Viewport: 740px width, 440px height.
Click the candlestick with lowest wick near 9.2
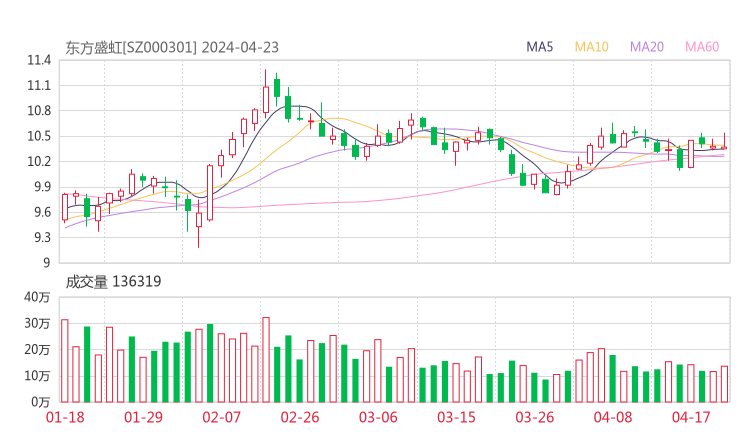[x=199, y=224]
